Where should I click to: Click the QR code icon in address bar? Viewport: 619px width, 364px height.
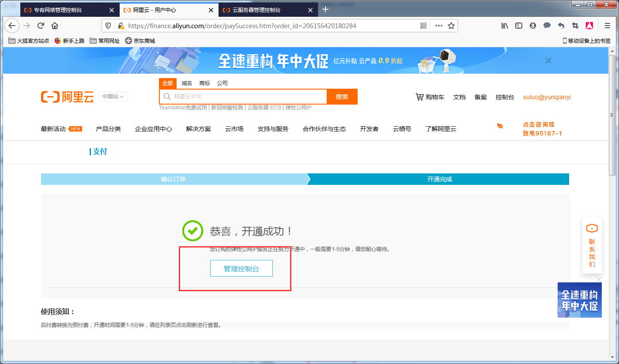point(423,26)
